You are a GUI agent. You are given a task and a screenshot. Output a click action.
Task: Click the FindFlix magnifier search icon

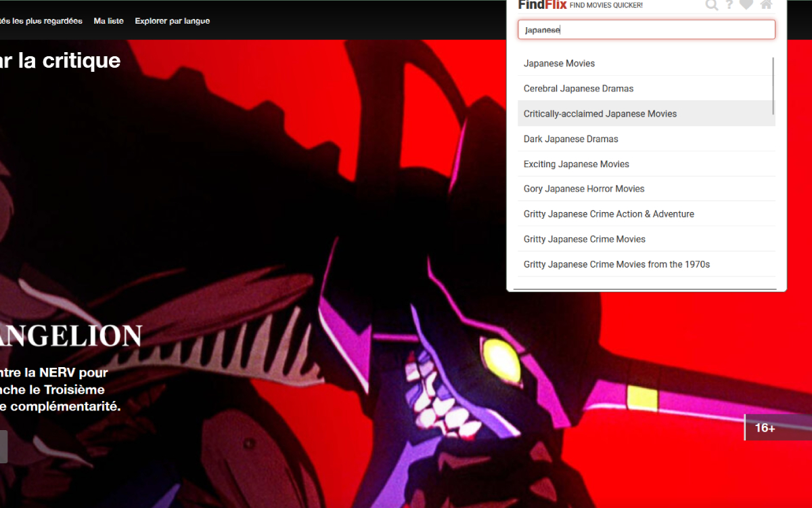coord(711,5)
